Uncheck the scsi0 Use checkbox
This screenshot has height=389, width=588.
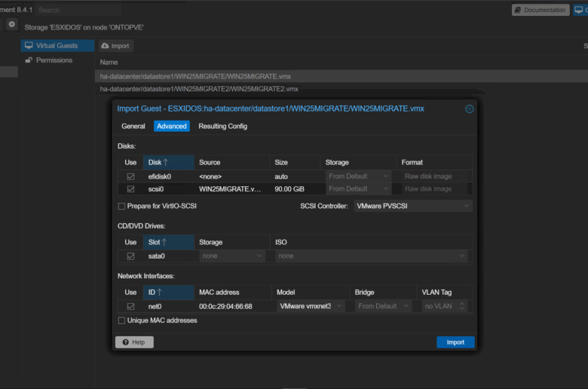pos(130,189)
